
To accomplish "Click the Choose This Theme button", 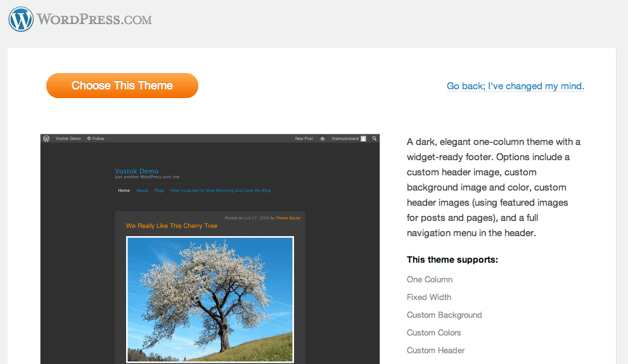I will 122,85.
